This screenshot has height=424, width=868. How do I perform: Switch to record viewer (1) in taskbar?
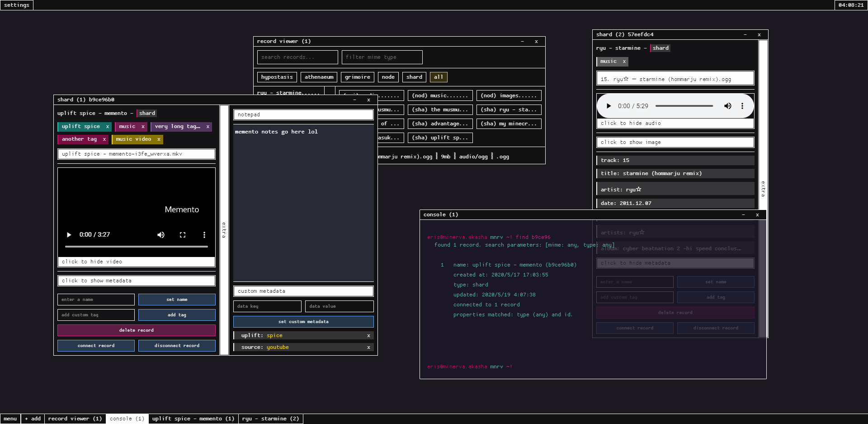(x=75, y=419)
